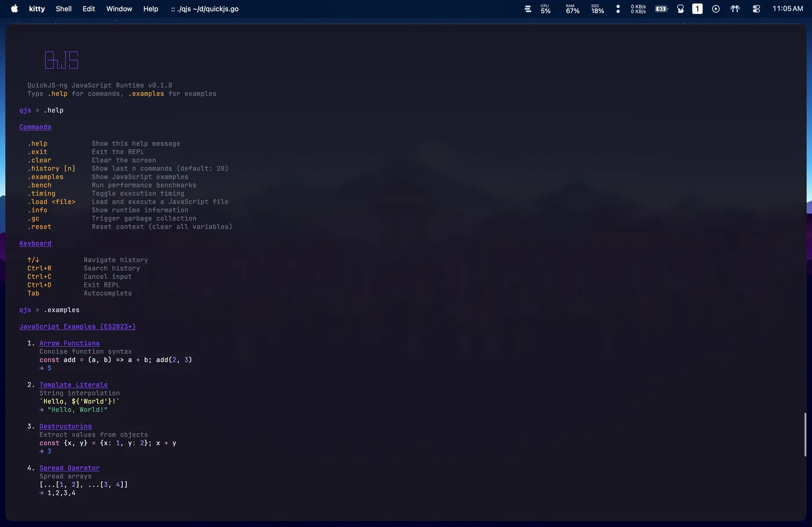Click the ↑/↓ shortcut label

coord(34,260)
